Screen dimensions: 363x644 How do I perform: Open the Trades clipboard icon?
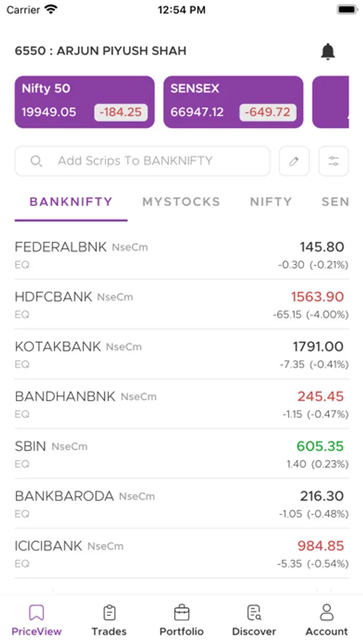click(x=109, y=613)
